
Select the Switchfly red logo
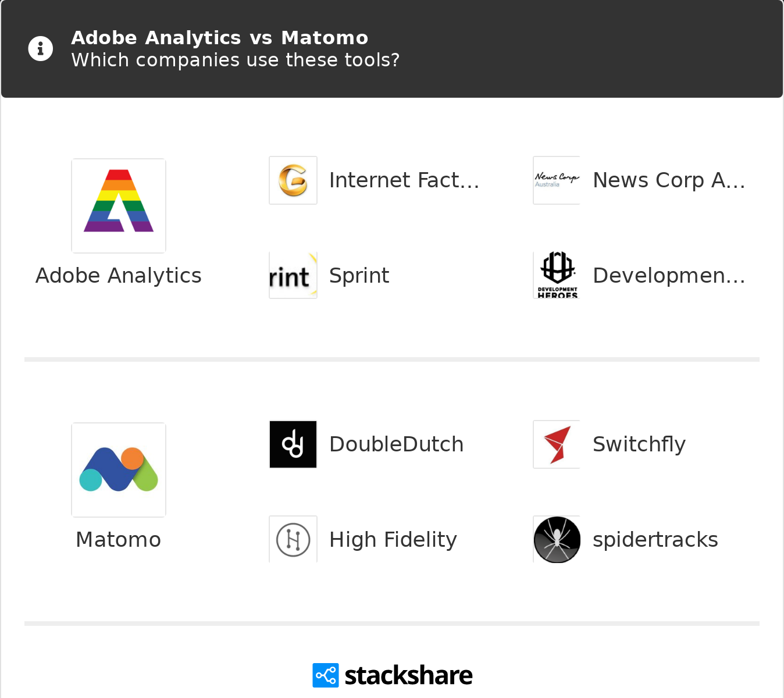(x=557, y=444)
